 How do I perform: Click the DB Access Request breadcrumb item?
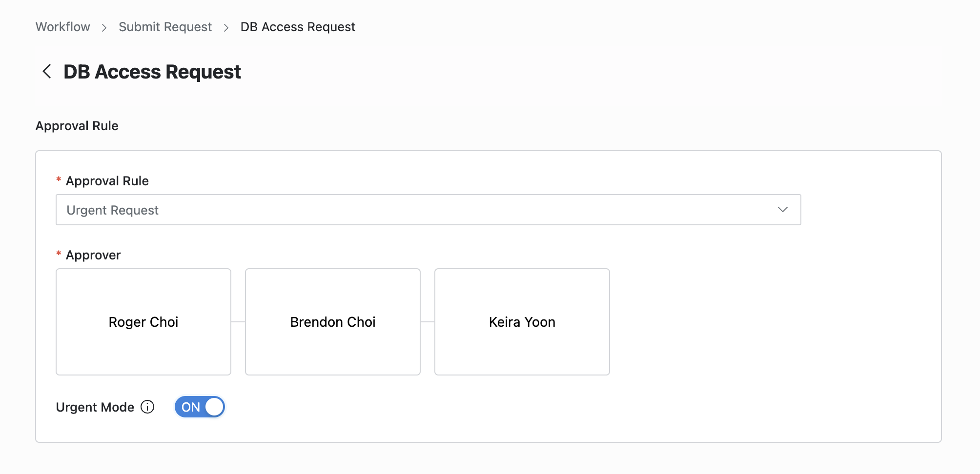point(298,27)
